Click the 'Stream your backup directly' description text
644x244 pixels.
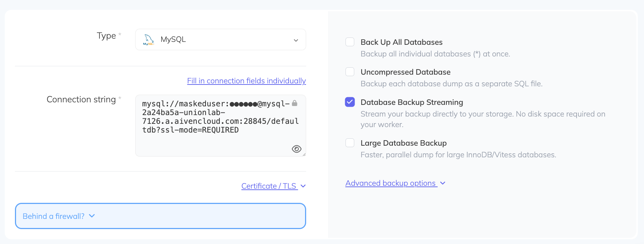pos(483,119)
